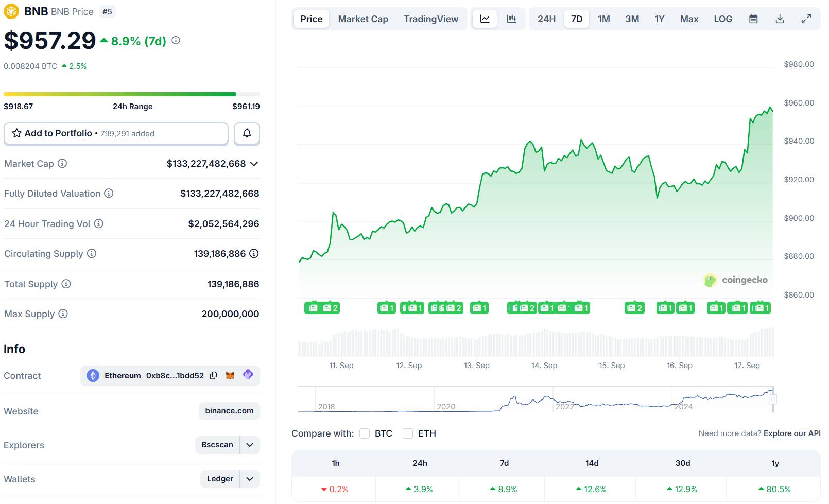Click the price alert bell icon
This screenshot has height=504, width=829.
pos(247,133)
